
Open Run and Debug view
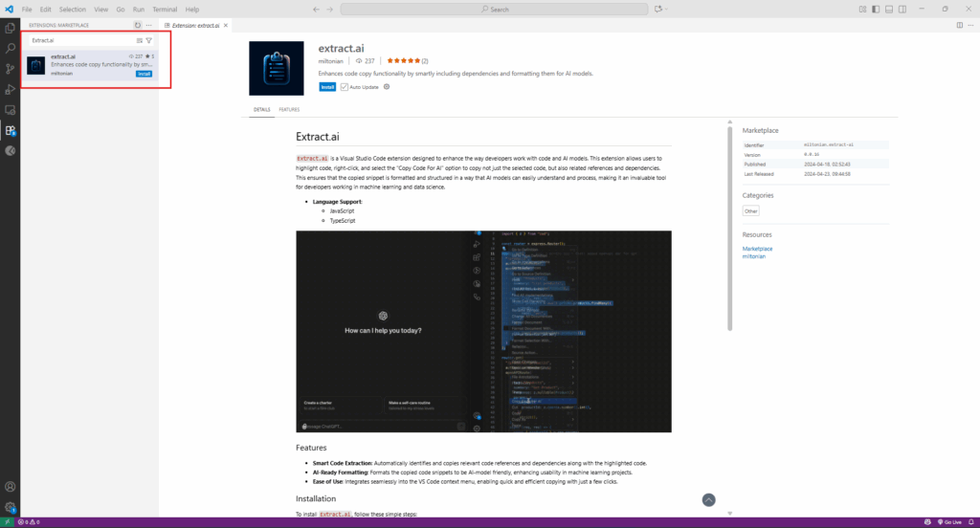pyautogui.click(x=11, y=89)
